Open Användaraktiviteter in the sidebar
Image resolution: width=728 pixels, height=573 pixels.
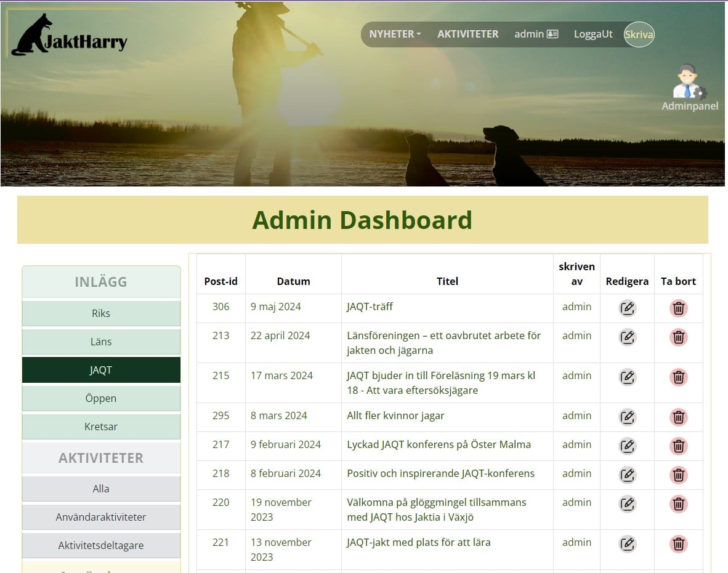point(101,517)
